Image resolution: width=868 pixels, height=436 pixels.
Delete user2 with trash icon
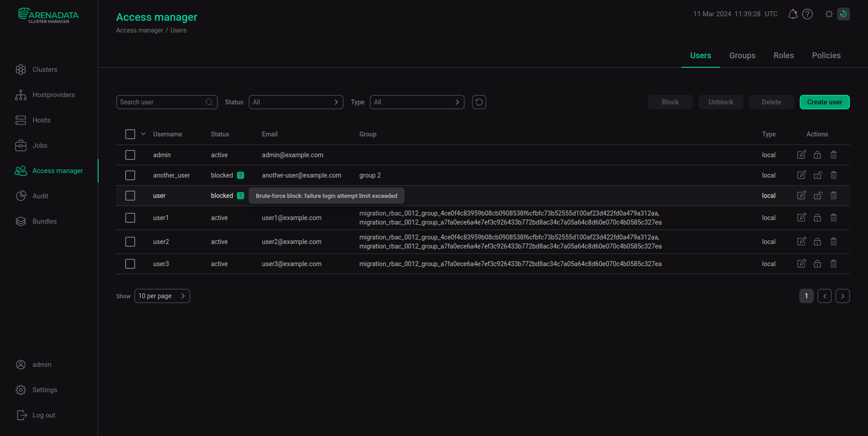834,242
